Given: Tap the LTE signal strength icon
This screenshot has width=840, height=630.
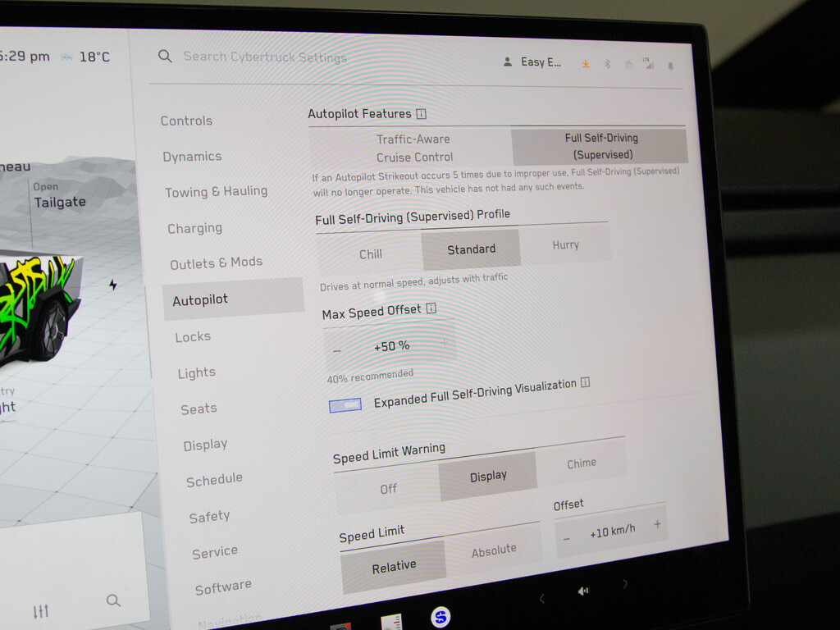Looking at the screenshot, I should click(649, 64).
